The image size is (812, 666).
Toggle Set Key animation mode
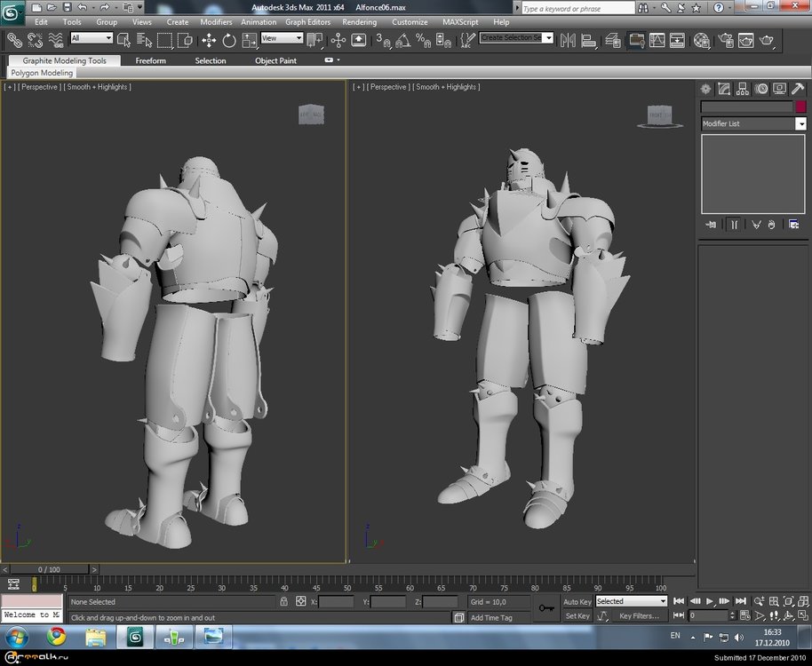(x=577, y=615)
